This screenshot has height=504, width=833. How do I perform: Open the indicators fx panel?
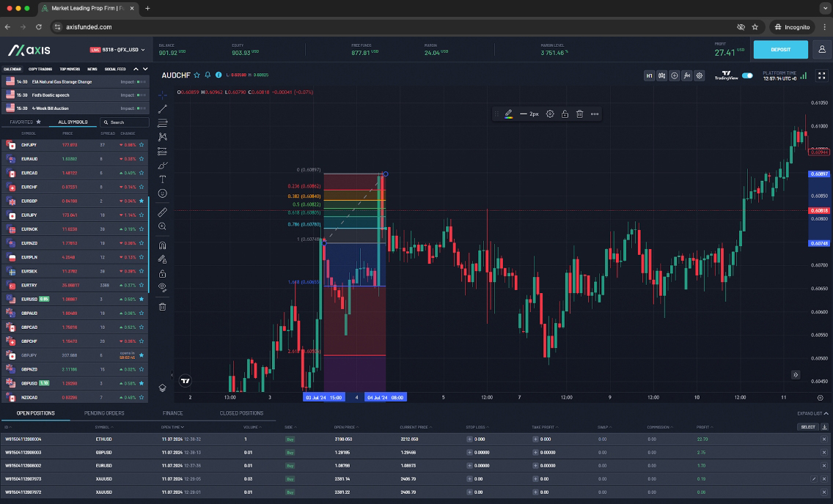point(686,75)
